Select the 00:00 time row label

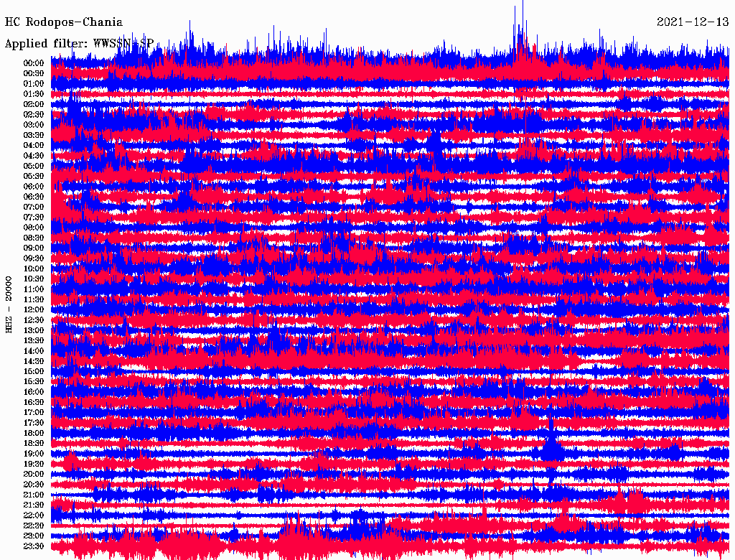pyautogui.click(x=34, y=63)
